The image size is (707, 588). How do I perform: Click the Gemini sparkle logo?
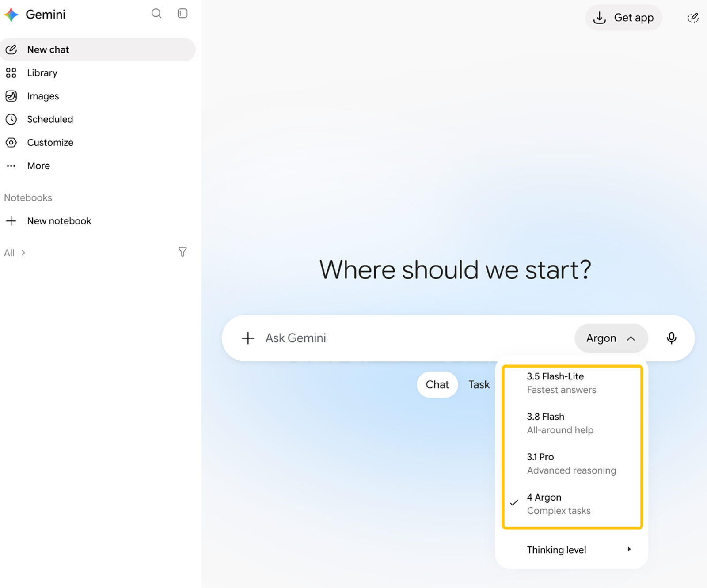coord(11,15)
